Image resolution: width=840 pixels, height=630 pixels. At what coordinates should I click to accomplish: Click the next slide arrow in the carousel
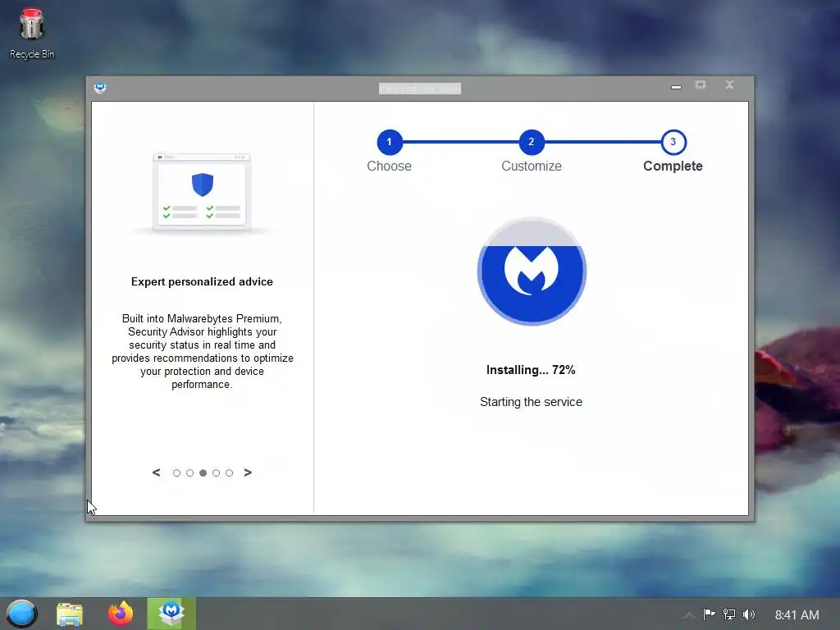pyautogui.click(x=248, y=472)
